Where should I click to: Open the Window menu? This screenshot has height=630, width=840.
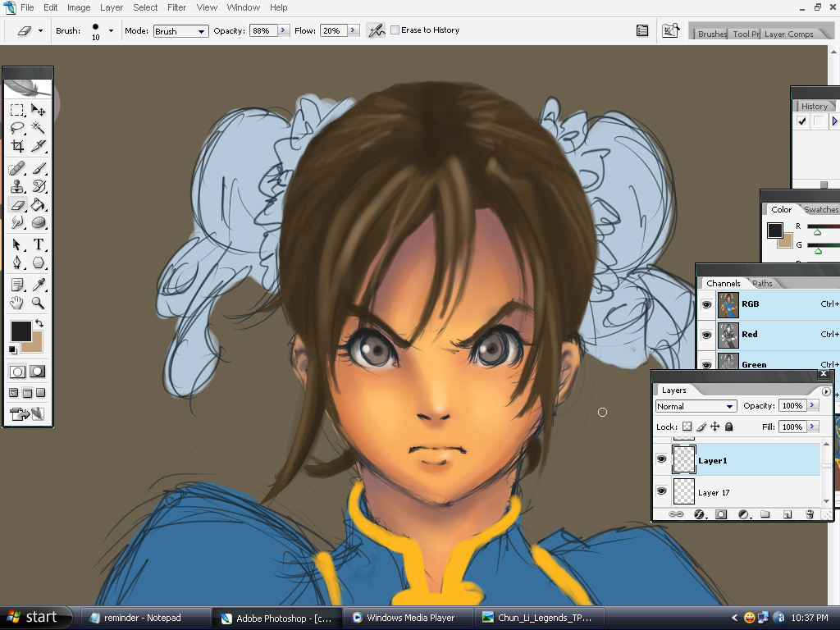point(243,7)
